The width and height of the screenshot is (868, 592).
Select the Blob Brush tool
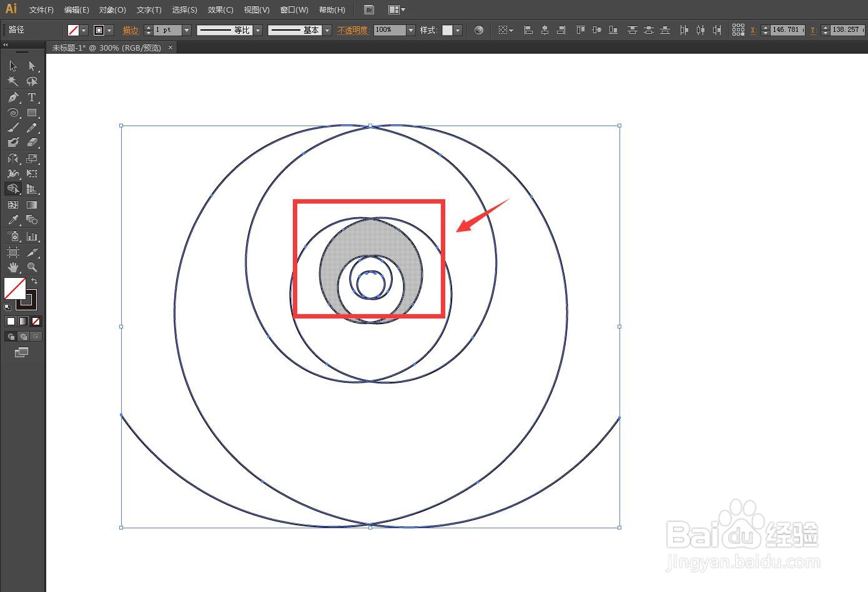point(13,143)
